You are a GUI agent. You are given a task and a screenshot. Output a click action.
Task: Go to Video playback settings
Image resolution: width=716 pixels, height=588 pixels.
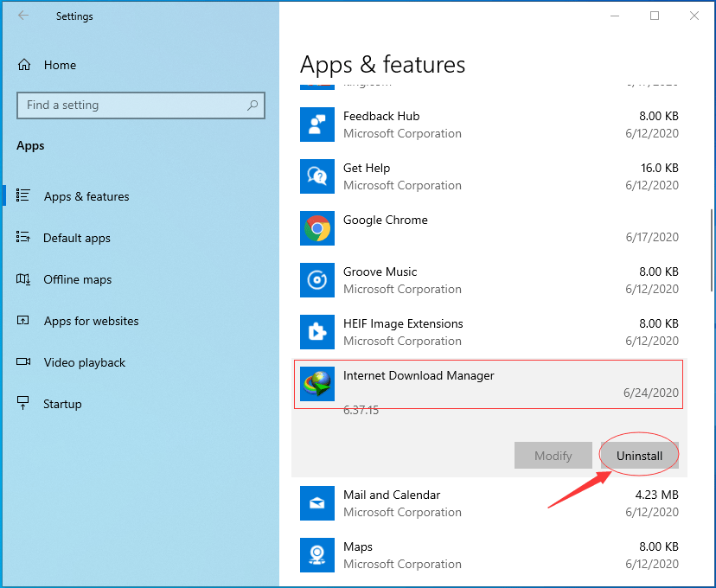pyautogui.click(x=85, y=362)
